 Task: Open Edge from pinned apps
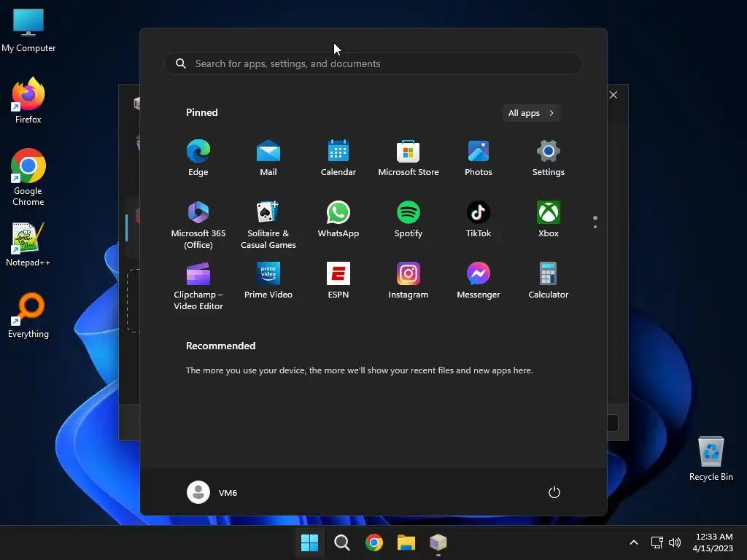[198, 158]
